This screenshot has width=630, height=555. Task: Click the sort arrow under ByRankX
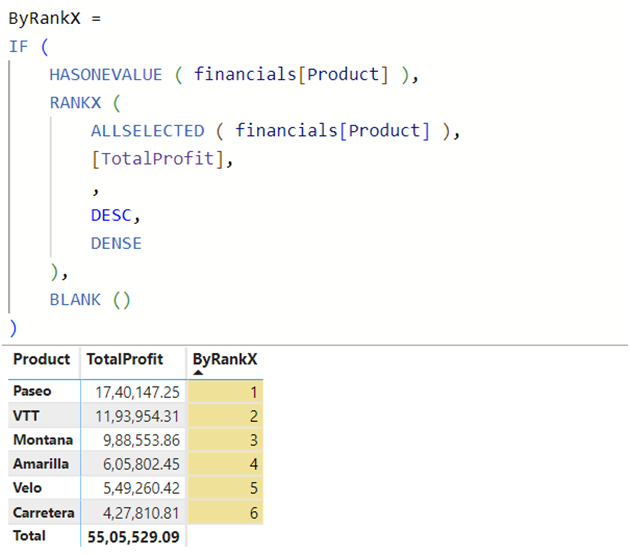tap(198, 373)
